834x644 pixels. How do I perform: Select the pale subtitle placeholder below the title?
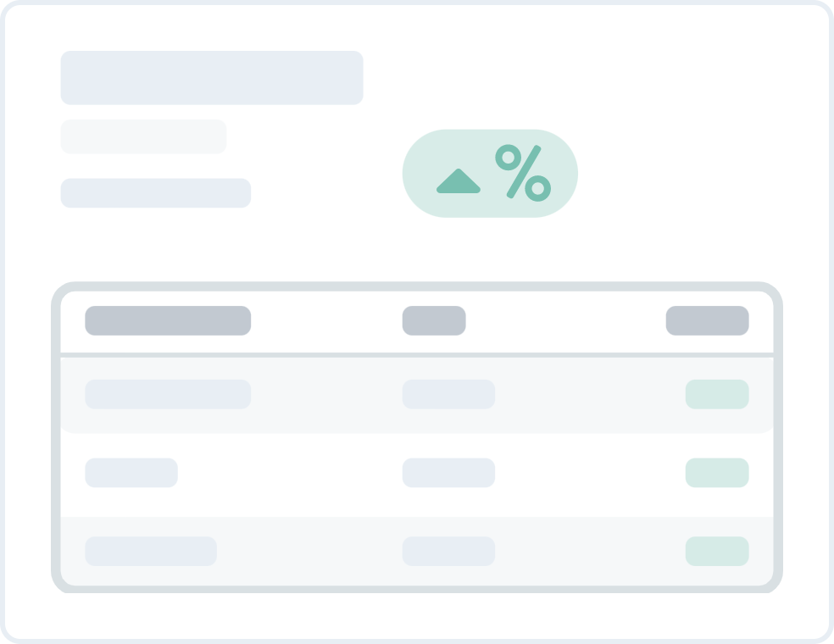tap(143, 136)
